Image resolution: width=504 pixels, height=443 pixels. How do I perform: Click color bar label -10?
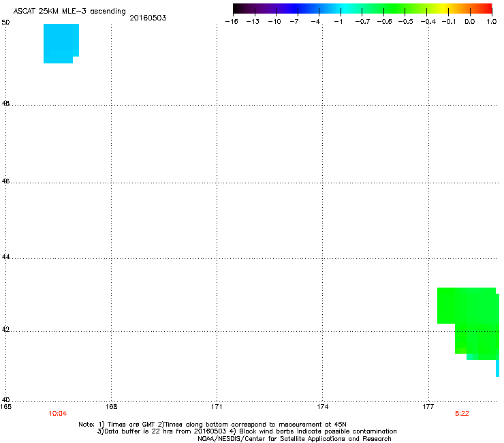pos(274,22)
